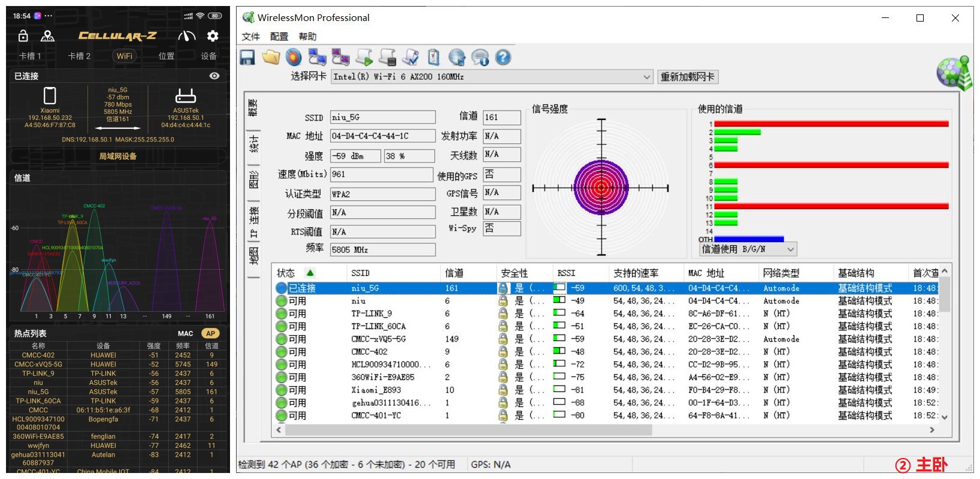This screenshot has height=479, width=980.
Task: Click status column sort arrow header
Action: click(310, 273)
